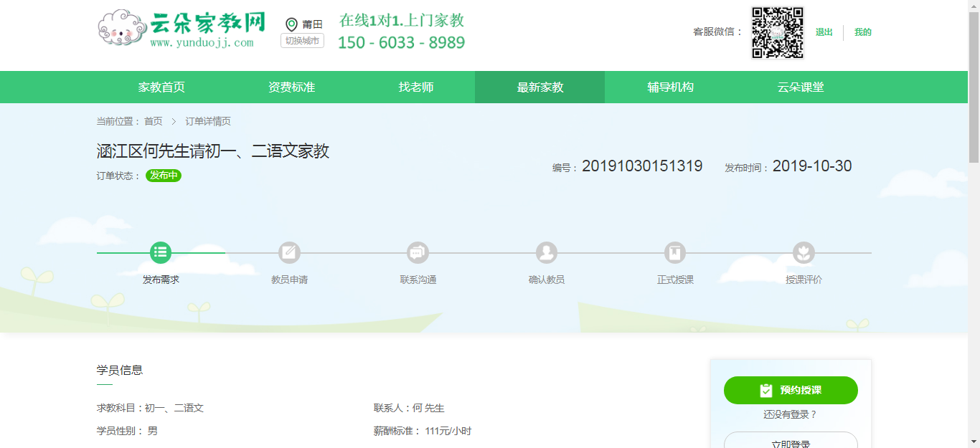Screen dimensions: 980x448
Task: Click the 首页 breadcrumb link
Action: (x=153, y=122)
